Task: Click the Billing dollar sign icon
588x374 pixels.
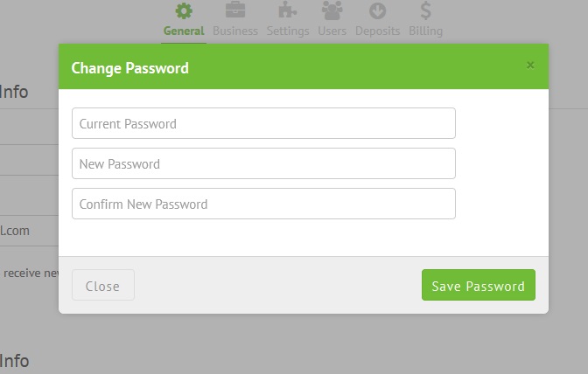Action: [x=425, y=10]
